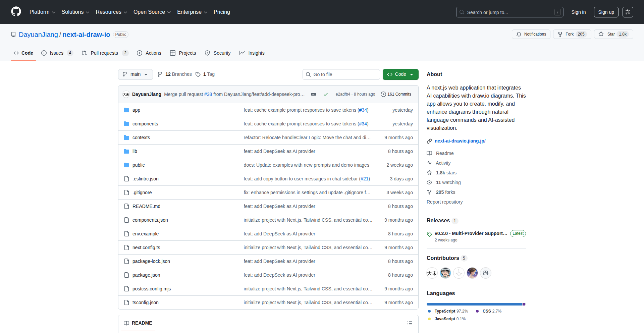This screenshot has width=644, height=333.
Task: Visit the next-ai-drawio.jiang.jp link
Action: point(460,141)
